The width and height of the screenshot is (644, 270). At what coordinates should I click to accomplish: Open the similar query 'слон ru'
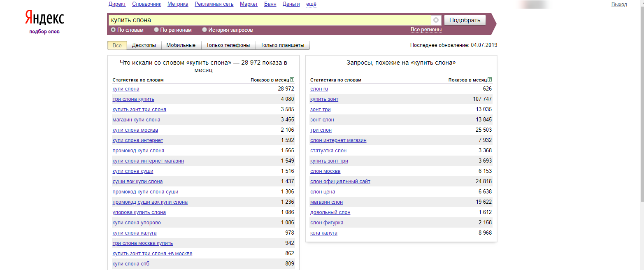pyautogui.click(x=319, y=89)
